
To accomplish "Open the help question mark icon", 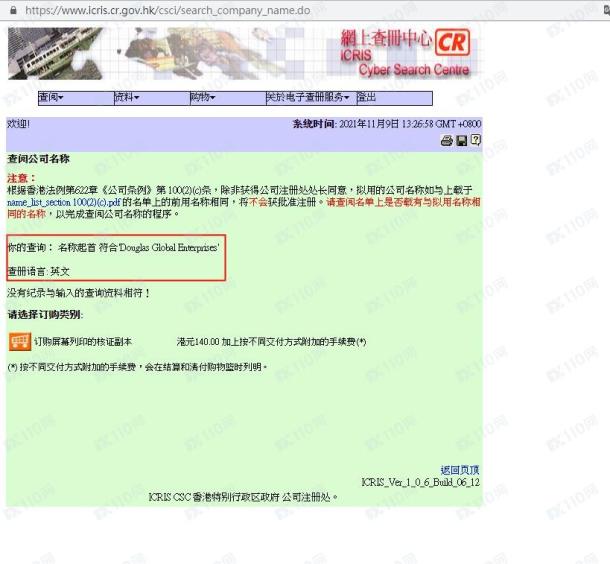I will pos(475,140).
